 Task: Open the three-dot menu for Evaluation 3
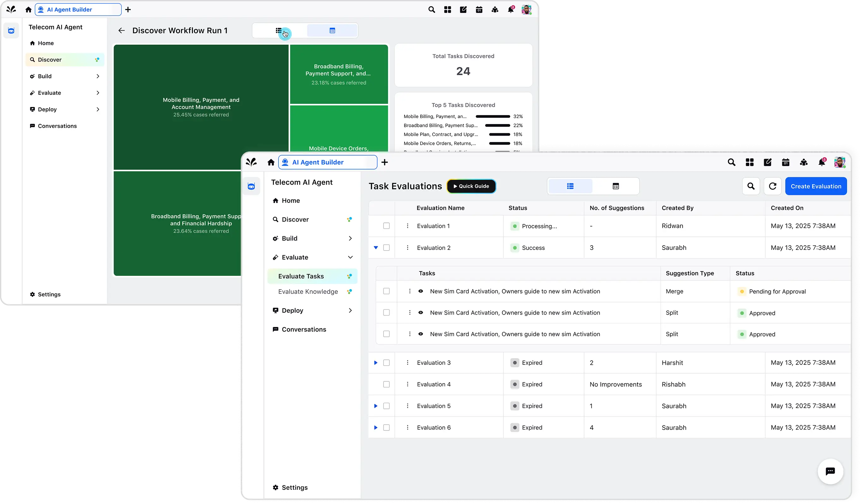(x=407, y=363)
